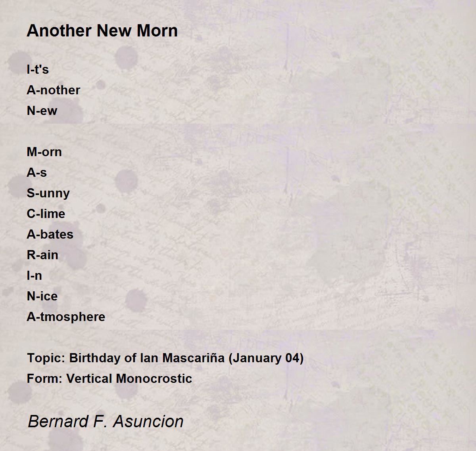Click the line A-s

[x=37, y=172]
